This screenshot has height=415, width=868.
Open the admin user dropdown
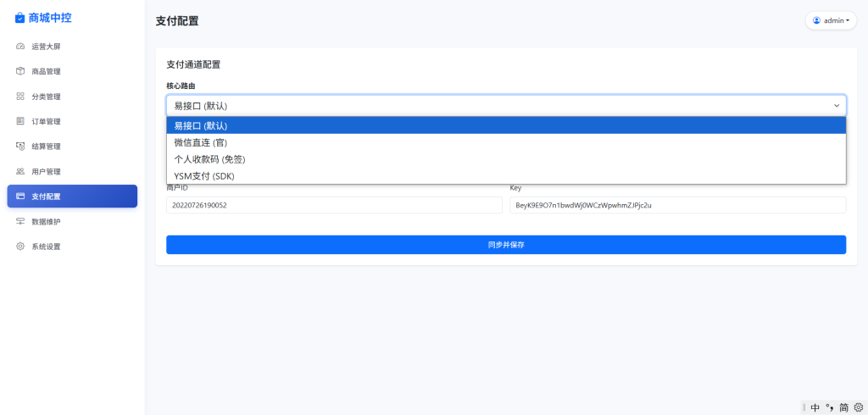tap(830, 20)
